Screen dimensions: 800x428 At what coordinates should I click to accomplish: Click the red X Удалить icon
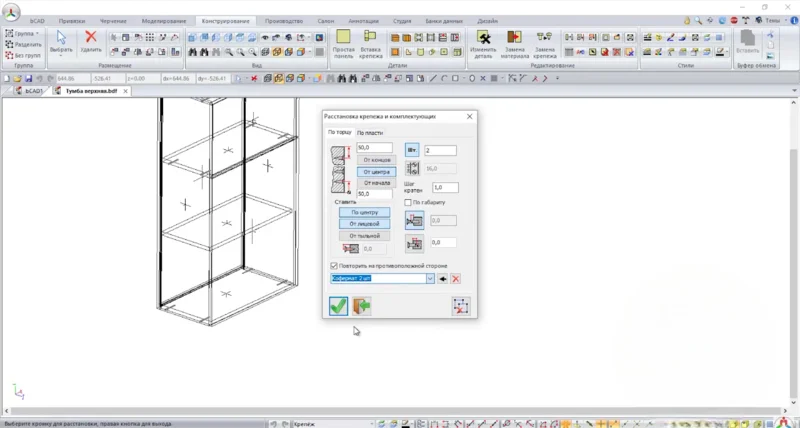(91, 38)
